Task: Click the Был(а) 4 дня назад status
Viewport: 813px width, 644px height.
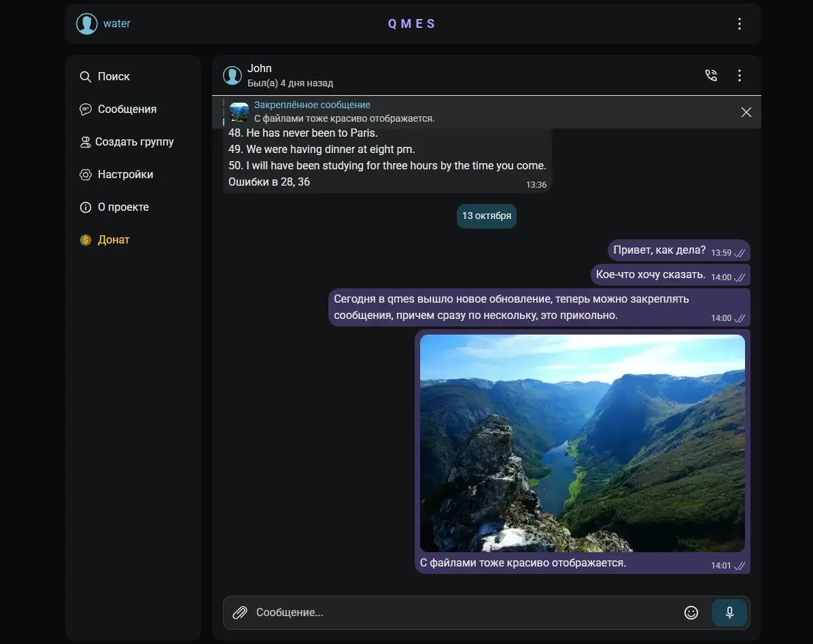Action: point(290,83)
